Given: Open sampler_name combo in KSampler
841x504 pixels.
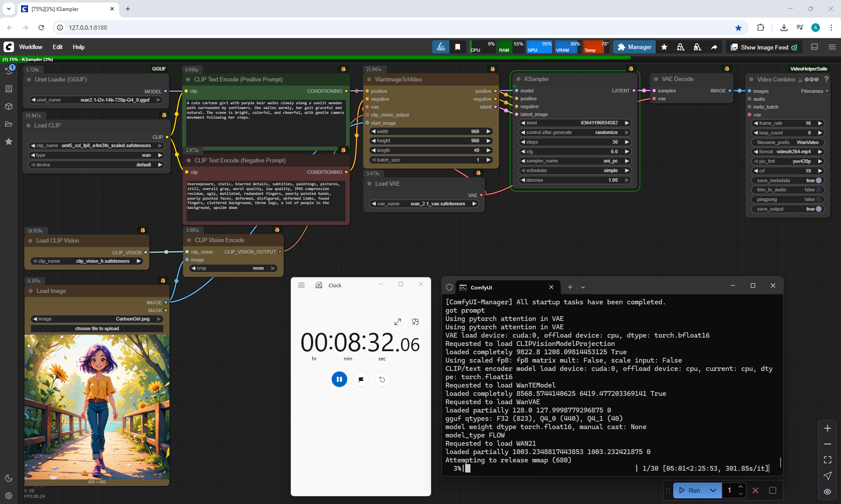Looking at the screenshot, I should (x=575, y=161).
